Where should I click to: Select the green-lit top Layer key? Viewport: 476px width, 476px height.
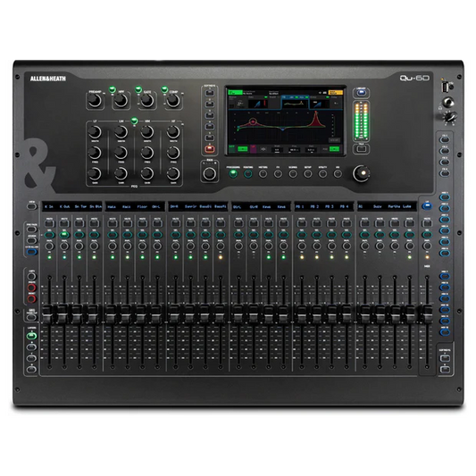click(31, 336)
